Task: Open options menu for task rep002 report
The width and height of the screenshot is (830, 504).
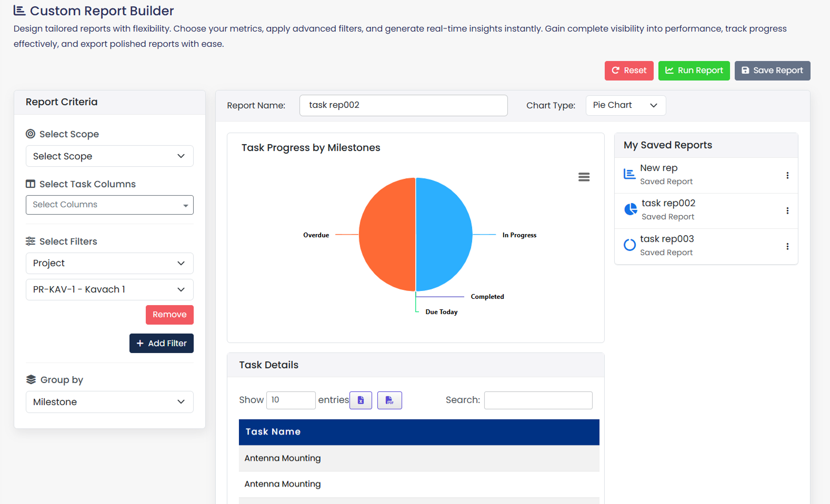Action: 787,211
